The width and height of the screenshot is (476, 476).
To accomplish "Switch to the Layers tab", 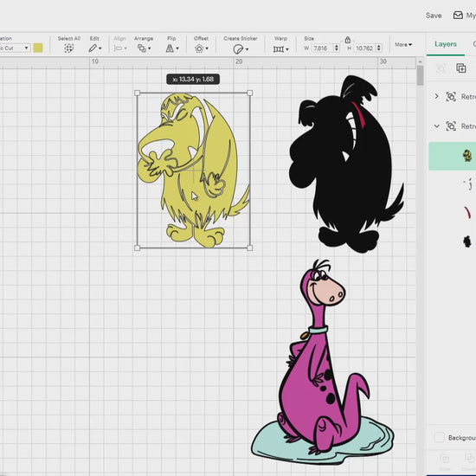I will pyautogui.click(x=446, y=44).
